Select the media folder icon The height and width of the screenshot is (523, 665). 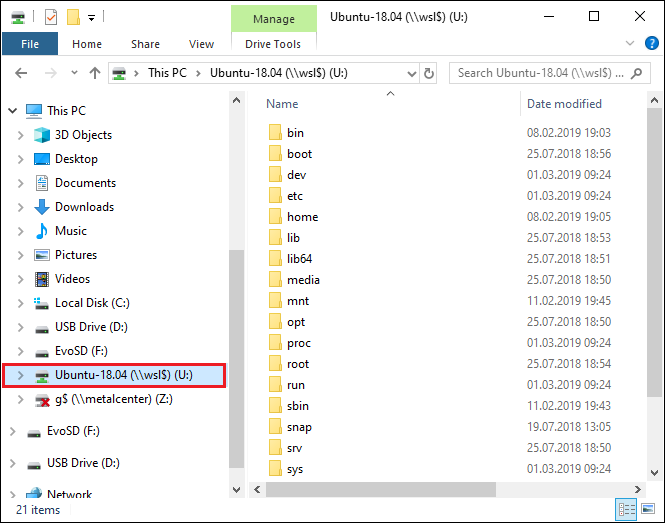click(x=275, y=280)
